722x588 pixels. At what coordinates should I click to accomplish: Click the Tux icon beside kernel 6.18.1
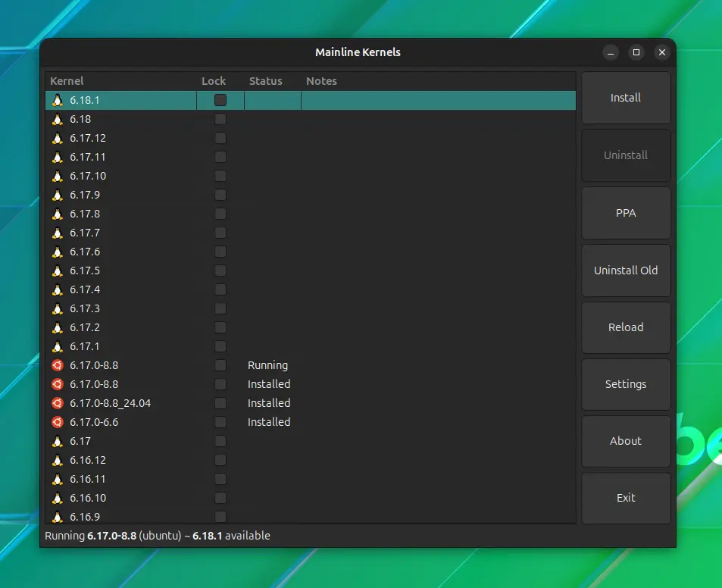pos(58,99)
